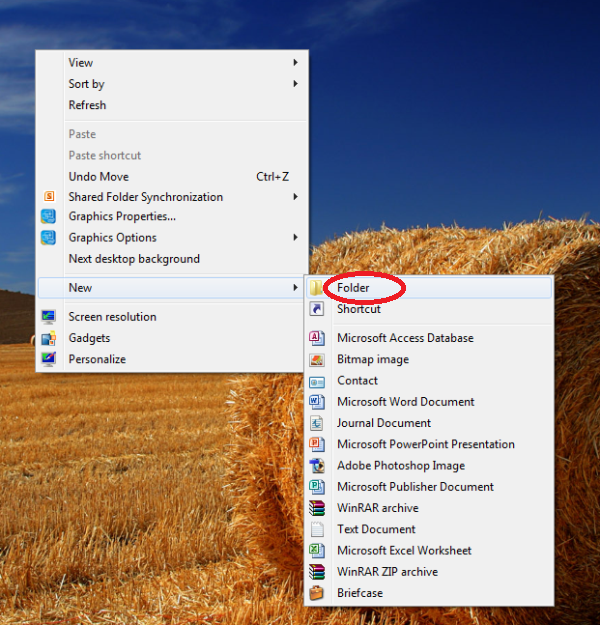Create an Adobe Photoshop Image

429,466
